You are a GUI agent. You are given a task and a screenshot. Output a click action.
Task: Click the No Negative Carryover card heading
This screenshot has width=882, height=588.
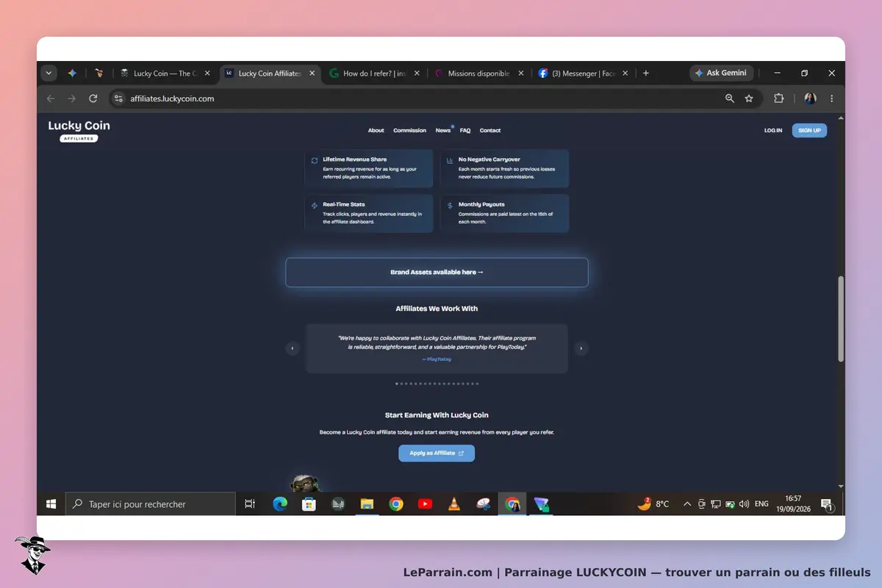click(489, 159)
